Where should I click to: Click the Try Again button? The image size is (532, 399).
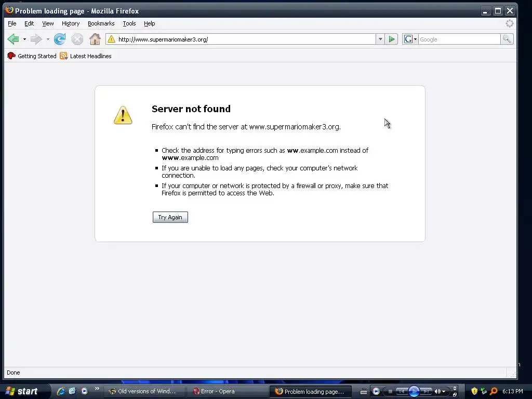tap(170, 217)
